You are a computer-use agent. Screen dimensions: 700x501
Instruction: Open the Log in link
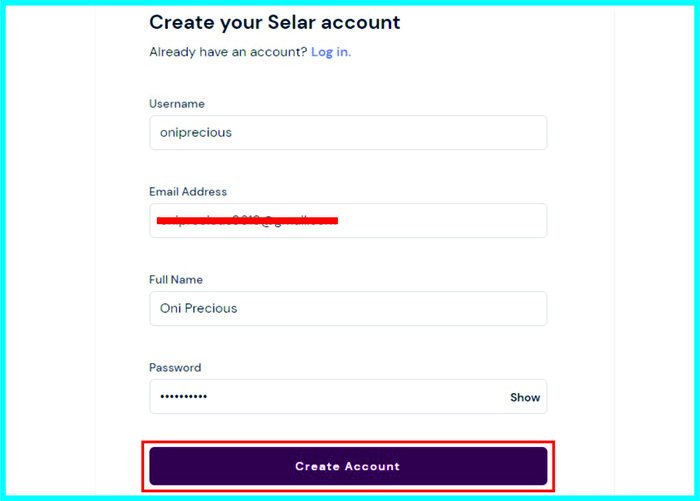tap(330, 52)
